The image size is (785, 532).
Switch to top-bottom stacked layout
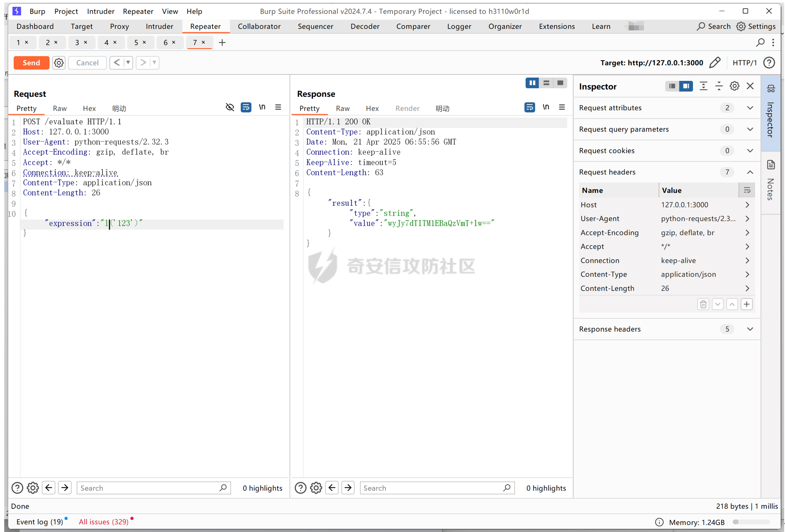point(546,83)
